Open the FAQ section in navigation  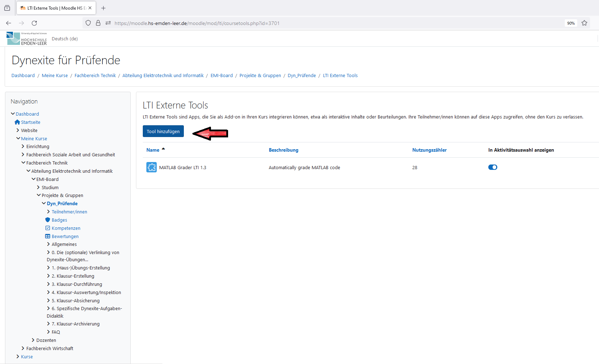pos(56,332)
